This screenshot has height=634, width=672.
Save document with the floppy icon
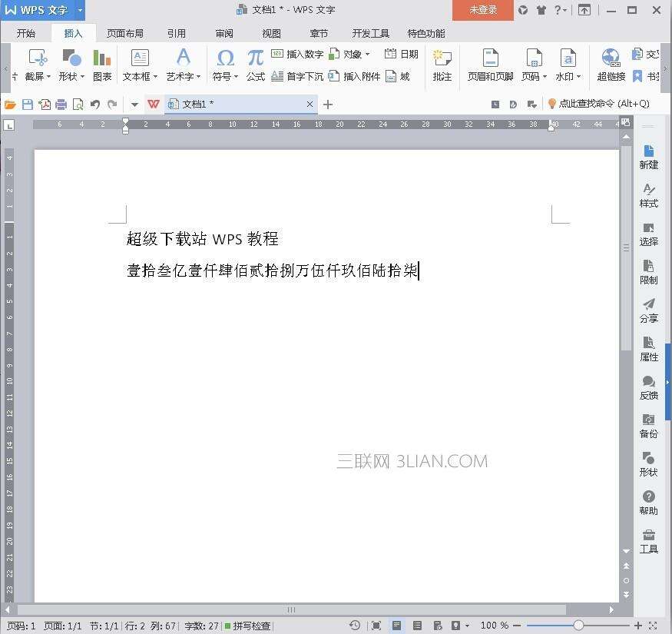[x=28, y=105]
